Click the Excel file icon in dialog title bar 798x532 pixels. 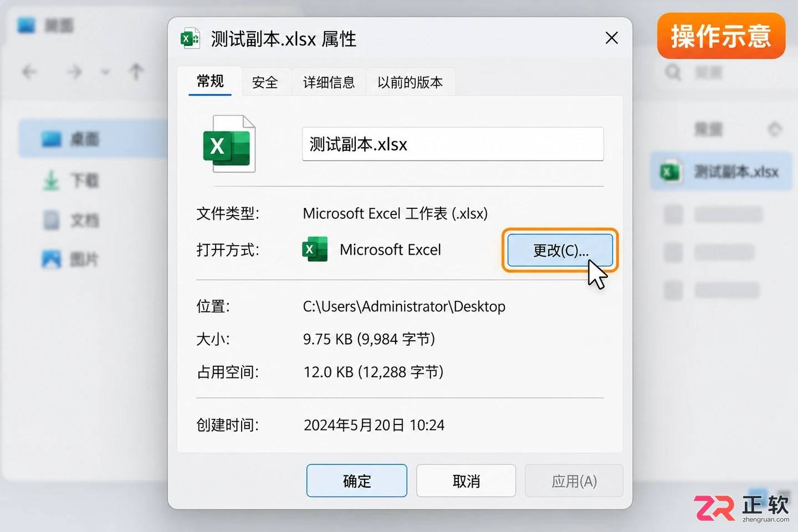[x=190, y=39]
